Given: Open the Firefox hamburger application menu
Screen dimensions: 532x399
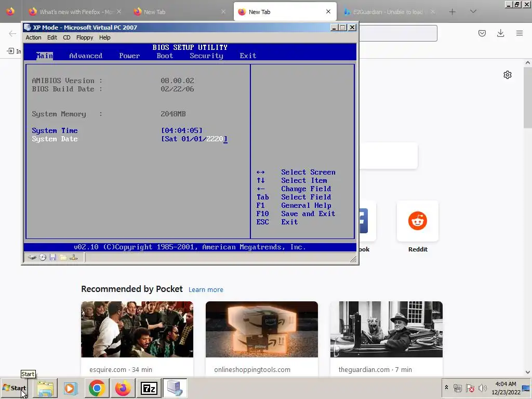Looking at the screenshot, I should pos(520,33).
